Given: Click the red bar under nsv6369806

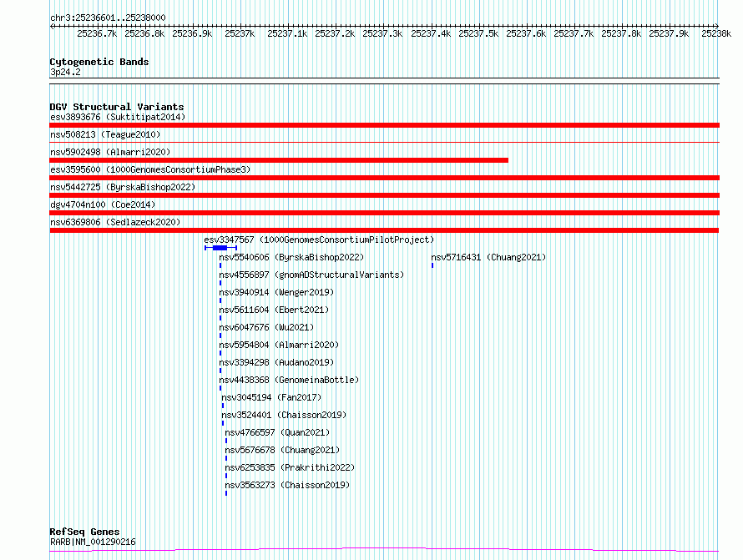Looking at the screenshot, I should (384, 230).
